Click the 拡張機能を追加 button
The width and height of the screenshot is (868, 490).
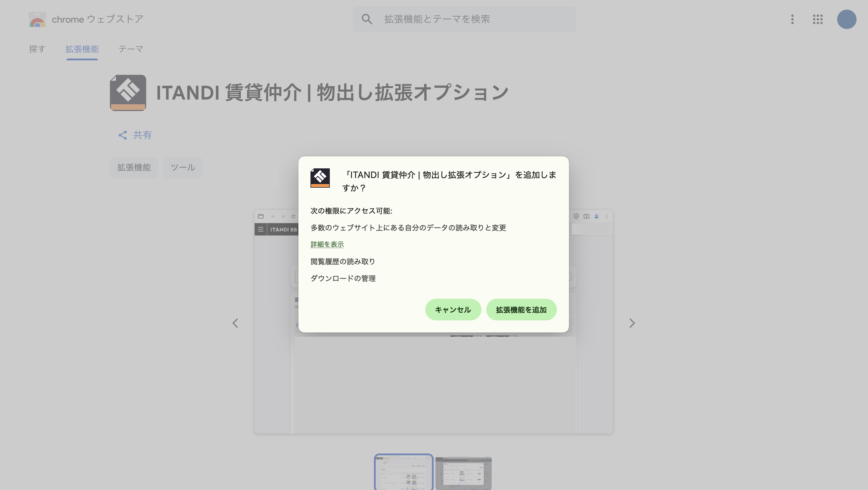[x=521, y=309]
